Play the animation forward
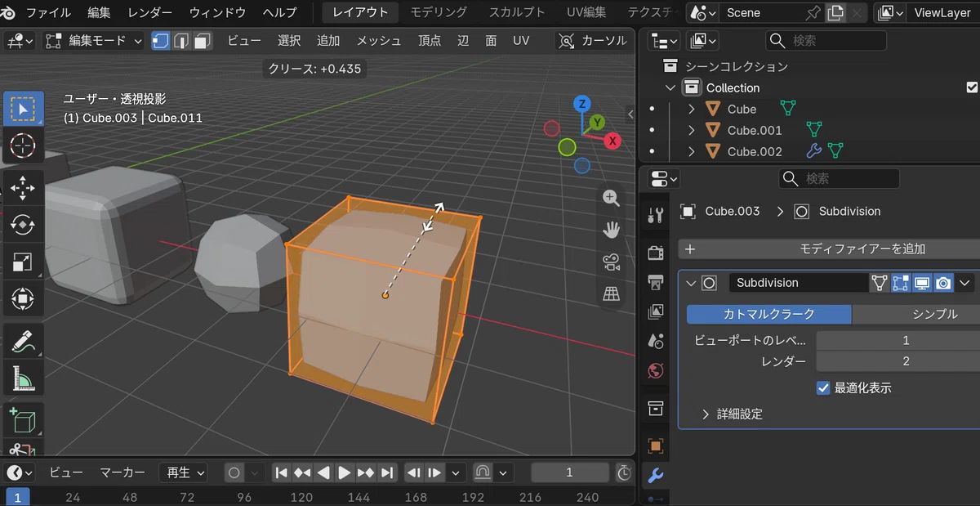980x506 pixels. [345, 472]
